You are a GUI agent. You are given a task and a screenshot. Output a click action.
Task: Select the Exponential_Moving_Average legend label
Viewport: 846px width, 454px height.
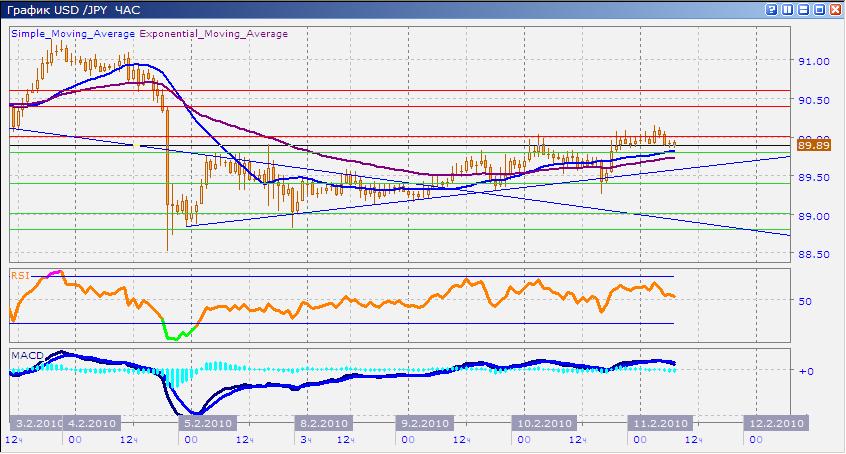tap(214, 33)
